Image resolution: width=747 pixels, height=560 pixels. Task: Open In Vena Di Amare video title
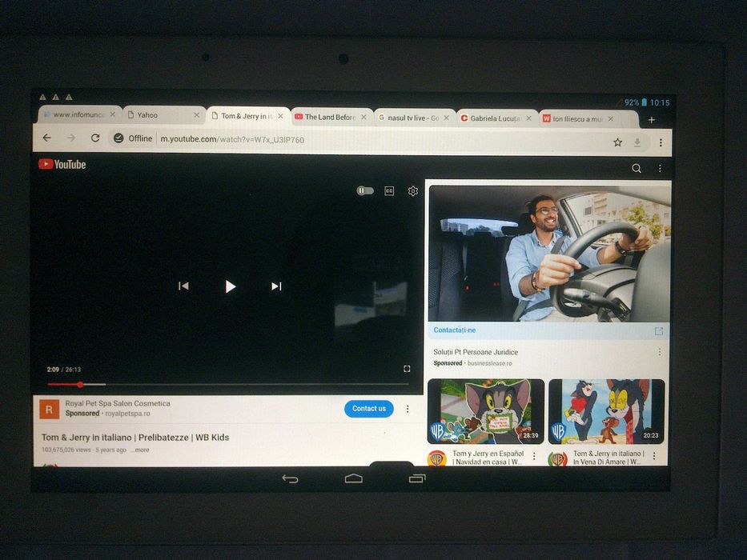tap(608, 458)
